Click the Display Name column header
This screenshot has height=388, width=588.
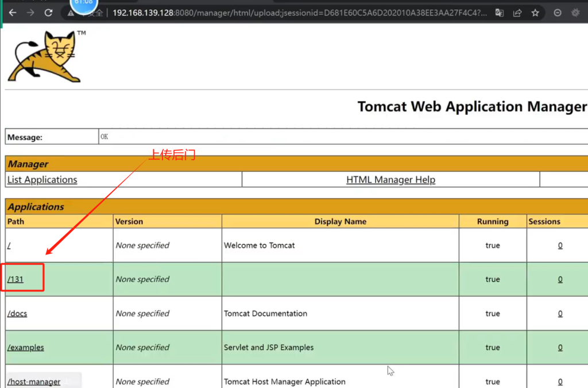340,221
